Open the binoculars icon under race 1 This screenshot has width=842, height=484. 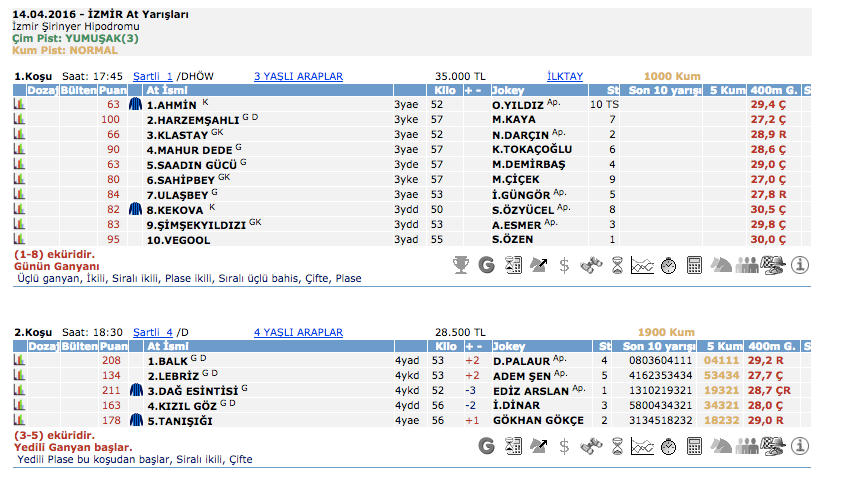[x=592, y=265]
